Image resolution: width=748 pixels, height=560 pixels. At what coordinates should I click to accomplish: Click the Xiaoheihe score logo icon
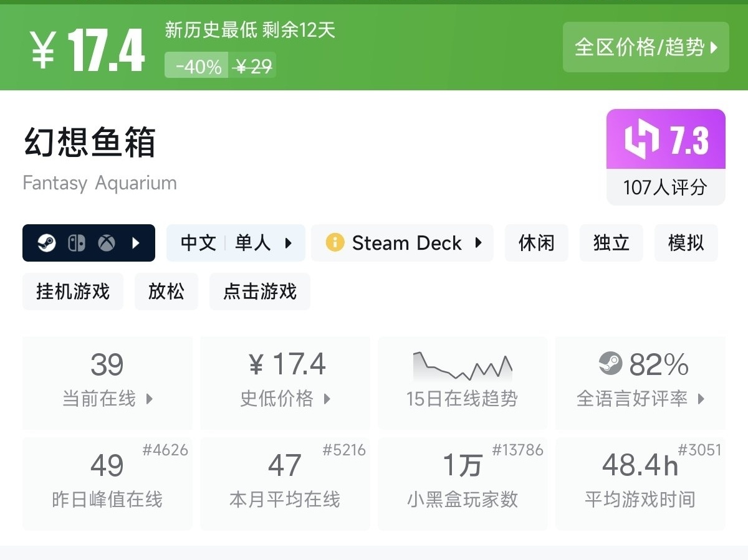[x=641, y=140]
